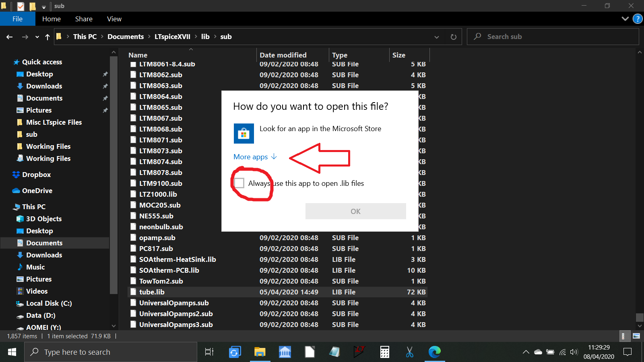Click the OK button in dialog

coord(356,211)
